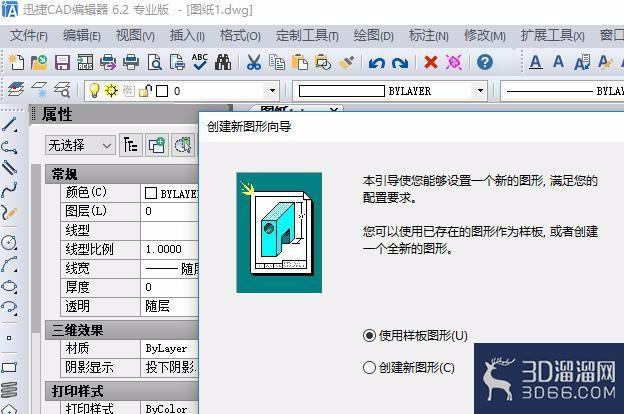Select the Line draw tool
Viewport: 624px width, 414px height.
[9, 124]
